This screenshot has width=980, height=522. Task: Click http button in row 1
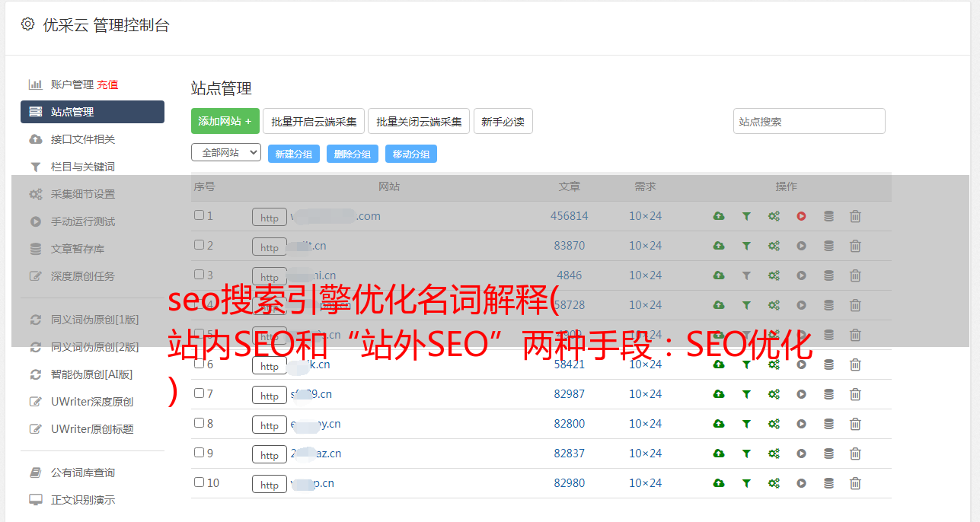(x=270, y=217)
